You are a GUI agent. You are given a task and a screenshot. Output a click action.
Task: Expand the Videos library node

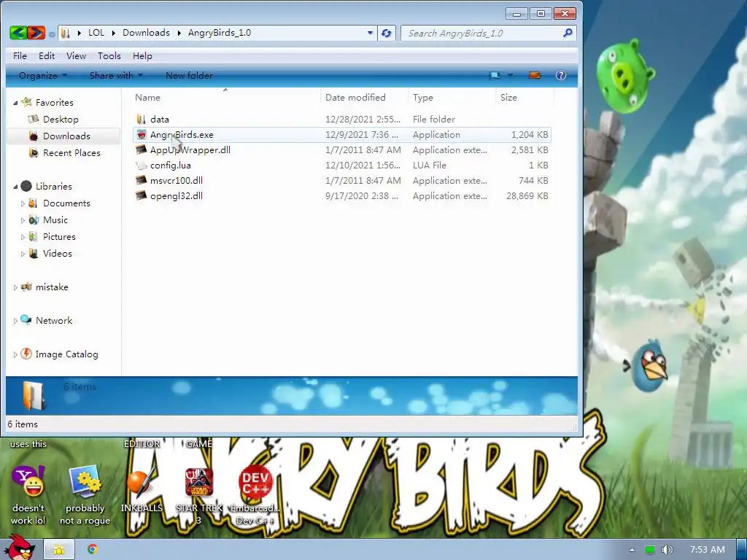pos(23,254)
